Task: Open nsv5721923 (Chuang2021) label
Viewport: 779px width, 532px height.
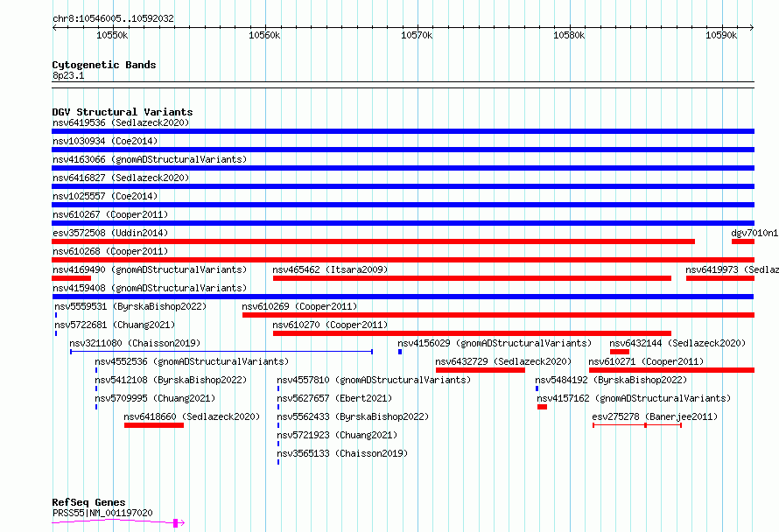Action: pyautogui.click(x=337, y=435)
